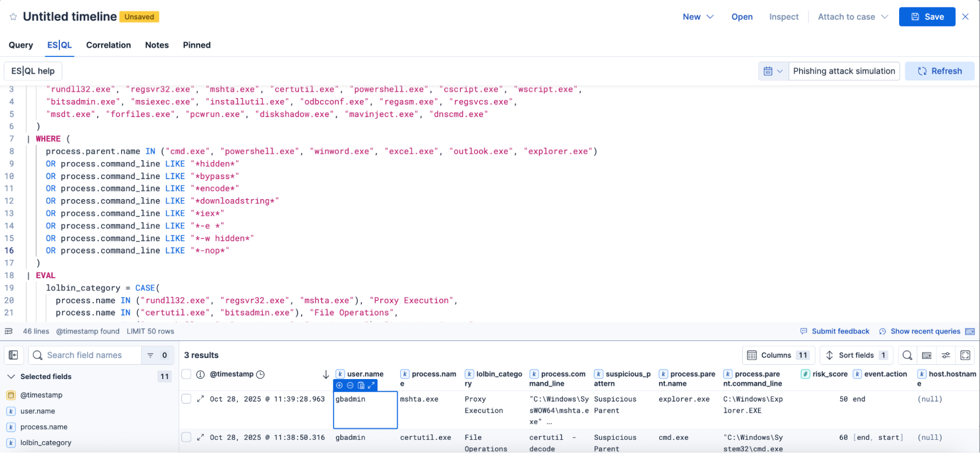Focus the Search field names input
This screenshot has width=980, height=453.
click(86, 355)
